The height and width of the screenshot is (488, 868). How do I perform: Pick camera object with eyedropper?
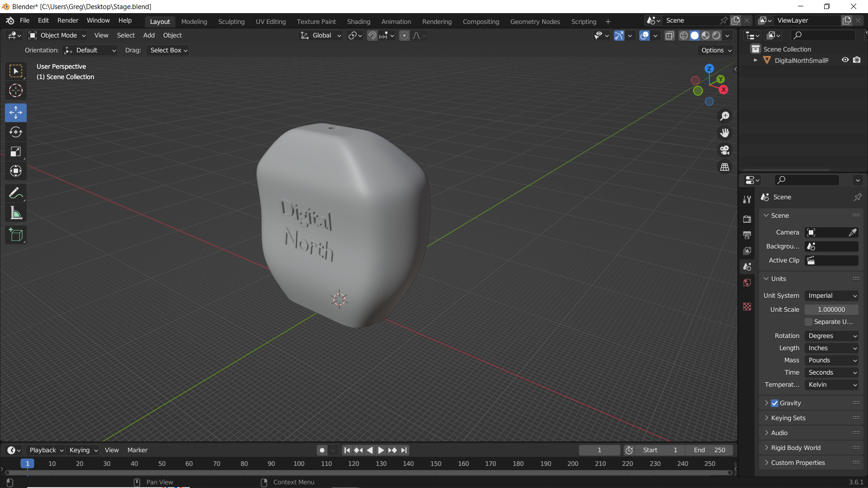(x=853, y=232)
